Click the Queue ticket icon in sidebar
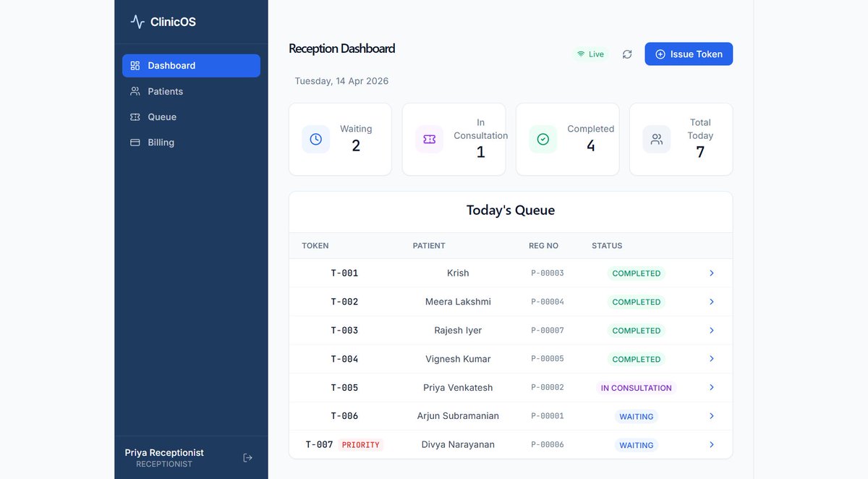The image size is (868, 479). pos(135,116)
